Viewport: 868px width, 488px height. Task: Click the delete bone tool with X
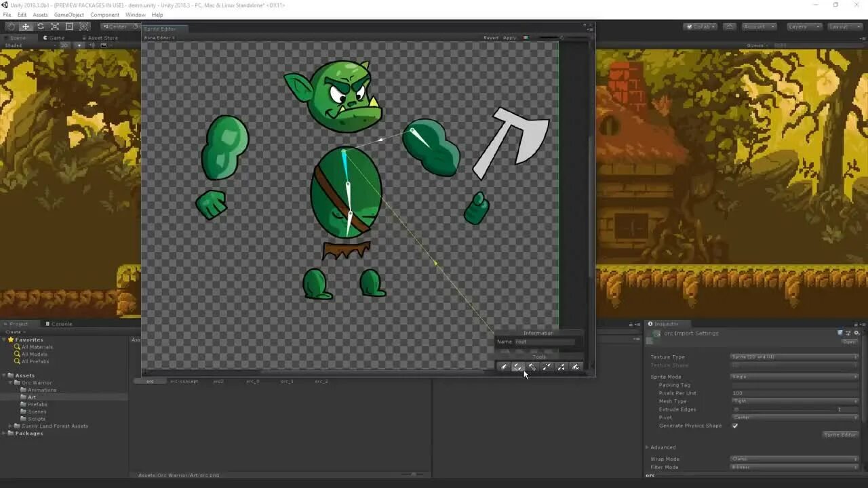pos(575,367)
